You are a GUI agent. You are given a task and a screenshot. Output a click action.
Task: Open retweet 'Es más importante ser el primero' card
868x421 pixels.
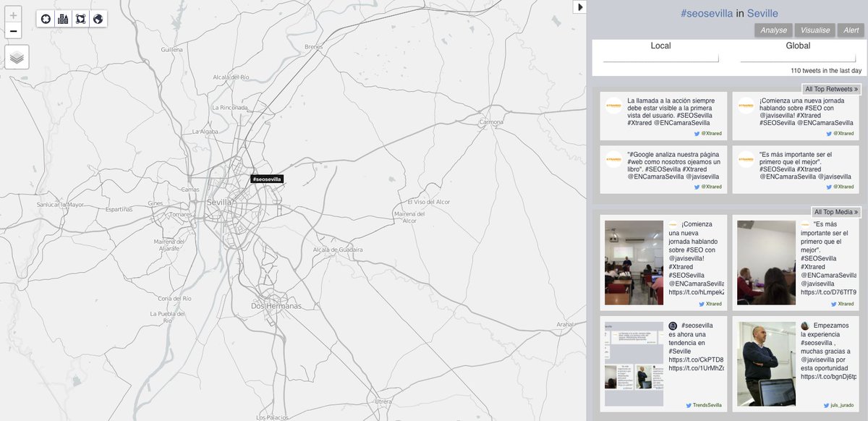(796, 170)
